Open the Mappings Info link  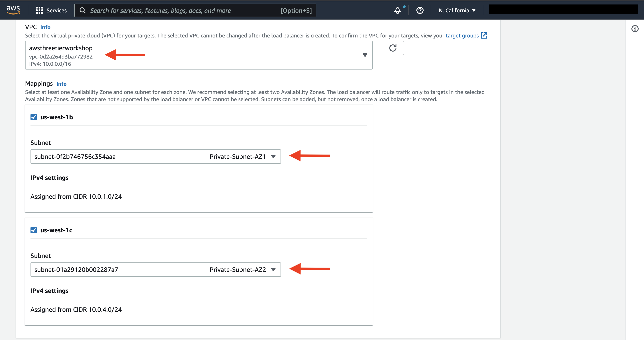click(x=61, y=84)
